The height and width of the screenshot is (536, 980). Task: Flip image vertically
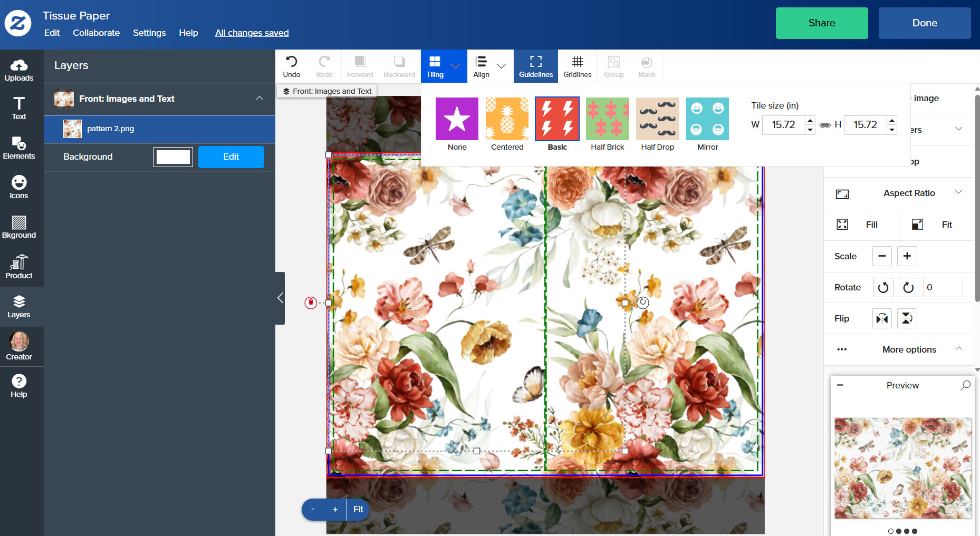point(907,318)
